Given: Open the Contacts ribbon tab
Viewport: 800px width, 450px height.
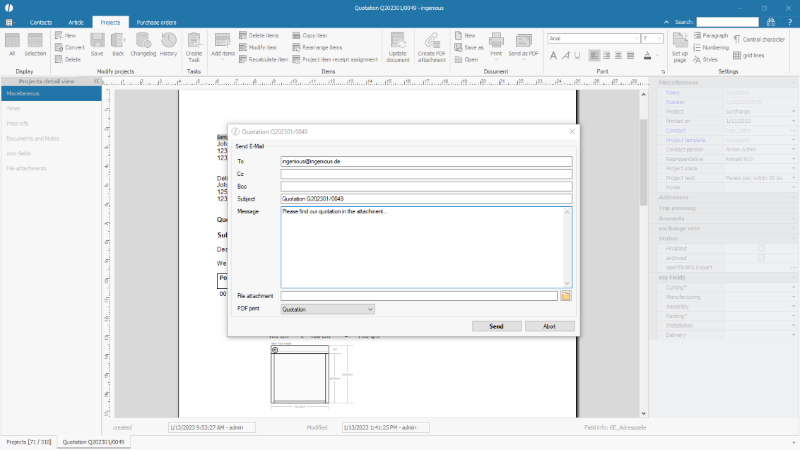Looking at the screenshot, I should click(41, 22).
